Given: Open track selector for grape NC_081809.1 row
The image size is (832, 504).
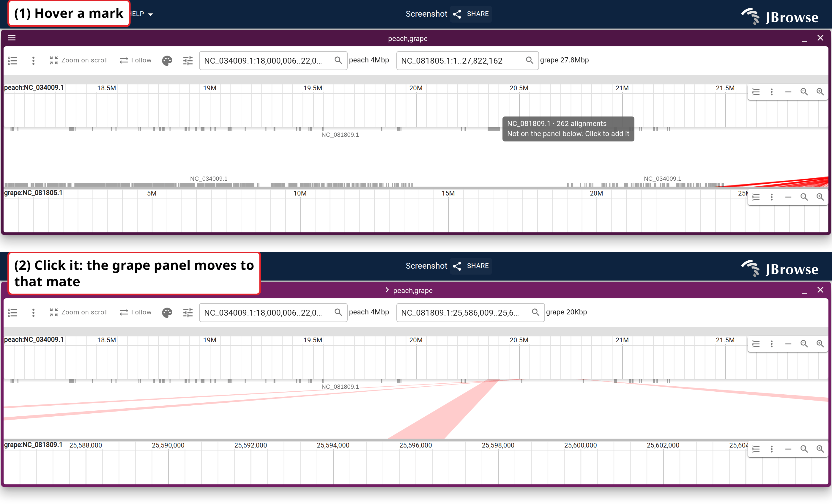Looking at the screenshot, I should click(x=756, y=449).
